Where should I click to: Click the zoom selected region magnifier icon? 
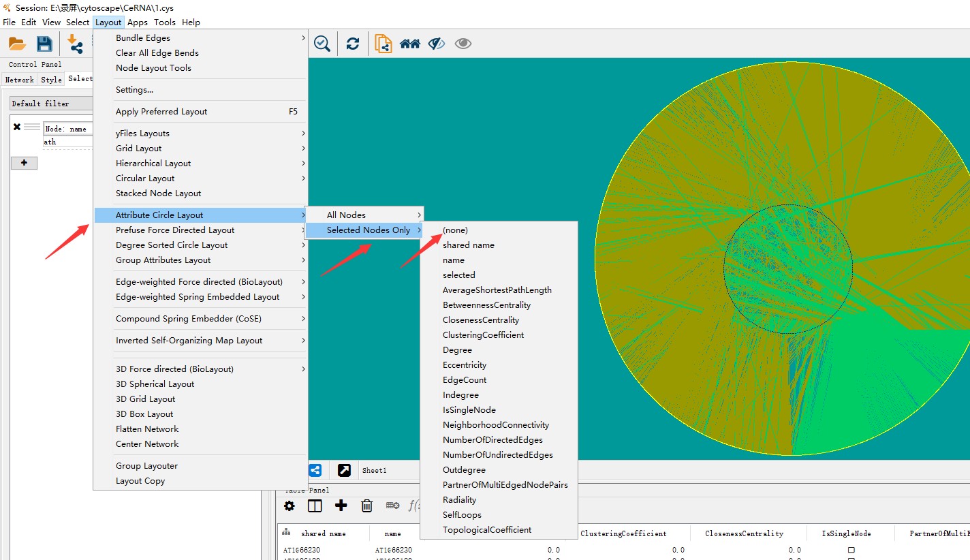(322, 44)
